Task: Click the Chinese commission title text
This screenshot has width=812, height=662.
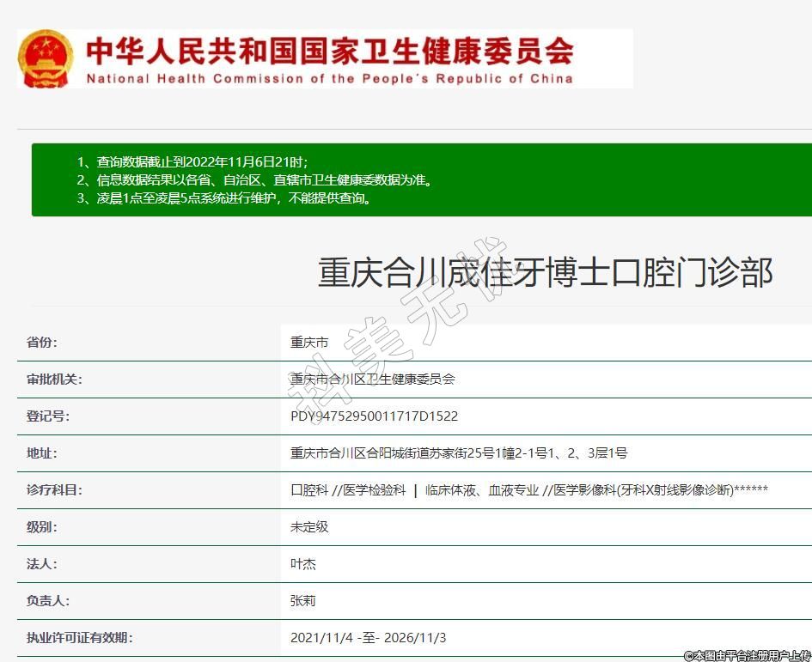Action: pos(329,50)
